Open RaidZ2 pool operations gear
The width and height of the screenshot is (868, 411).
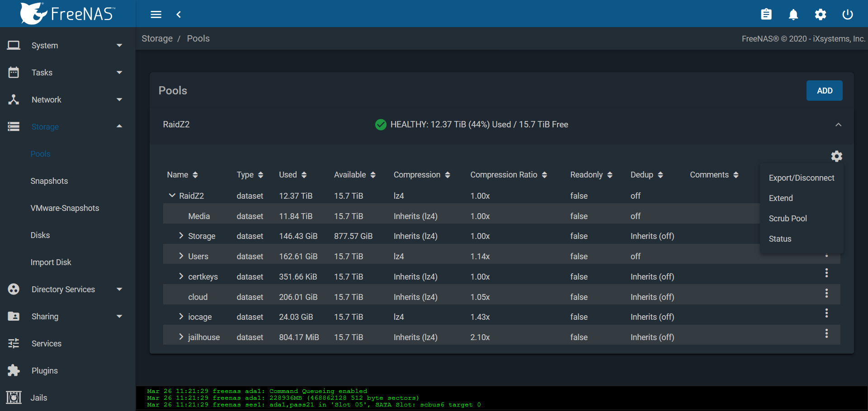click(x=837, y=156)
